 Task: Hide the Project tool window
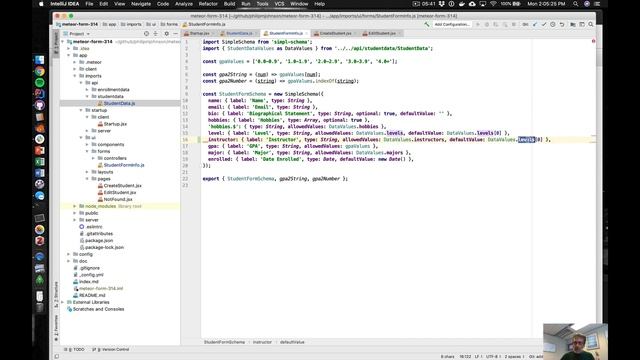click(176, 33)
